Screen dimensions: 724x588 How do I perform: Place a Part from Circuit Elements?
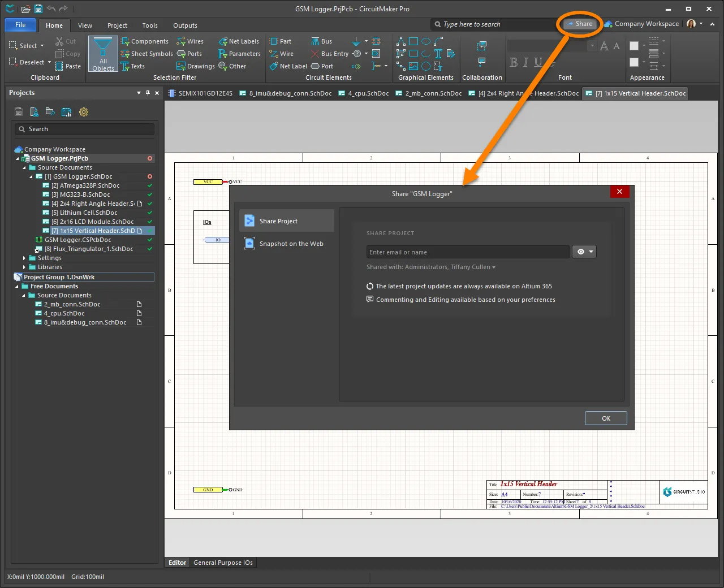click(x=281, y=41)
